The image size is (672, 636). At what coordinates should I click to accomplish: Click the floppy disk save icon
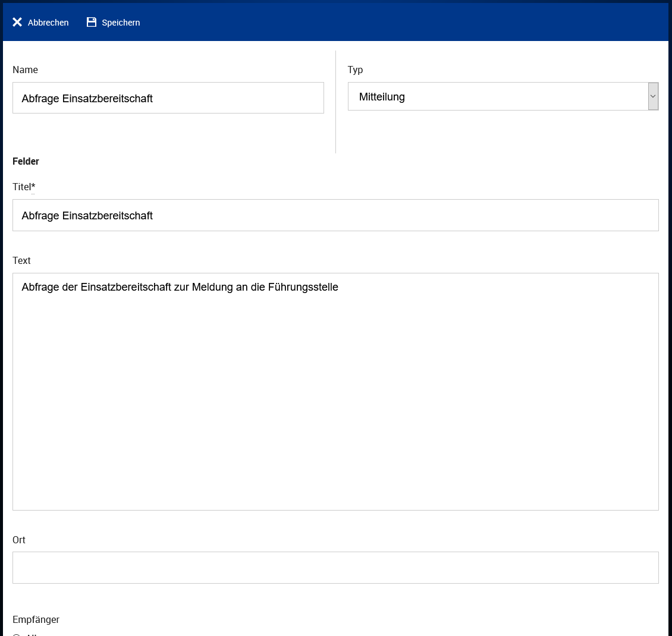[92, 22]
